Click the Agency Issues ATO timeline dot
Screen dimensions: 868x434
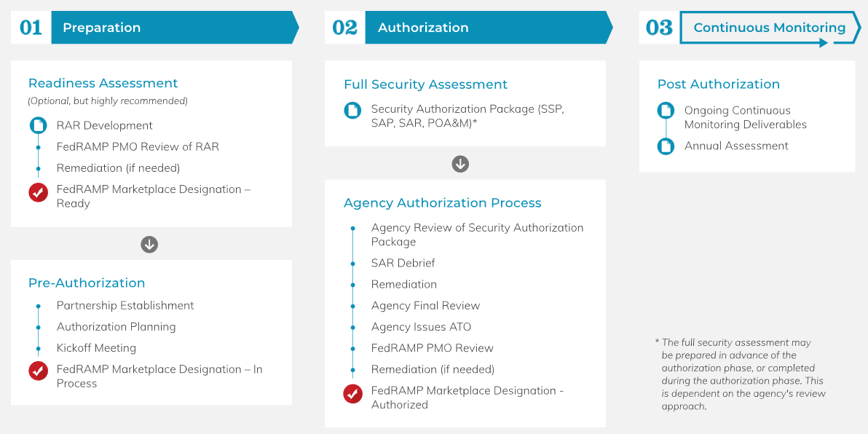[x=352, y=327]
